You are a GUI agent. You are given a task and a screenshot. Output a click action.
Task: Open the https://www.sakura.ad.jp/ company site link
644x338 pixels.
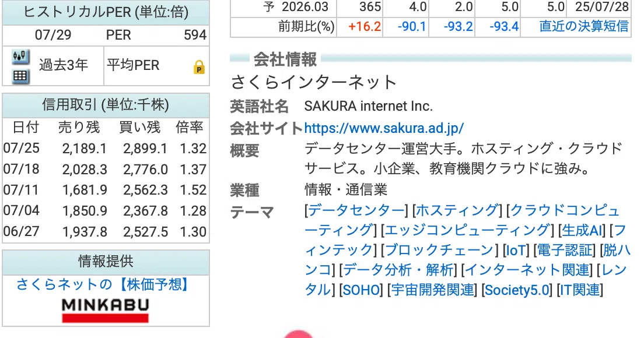[384, 128]
